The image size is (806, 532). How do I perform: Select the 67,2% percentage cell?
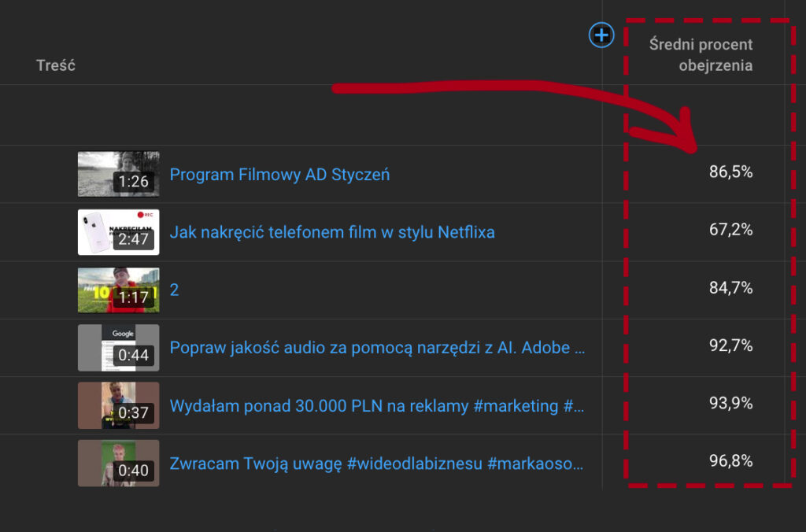pyautogui.click(x=730, y=230)
